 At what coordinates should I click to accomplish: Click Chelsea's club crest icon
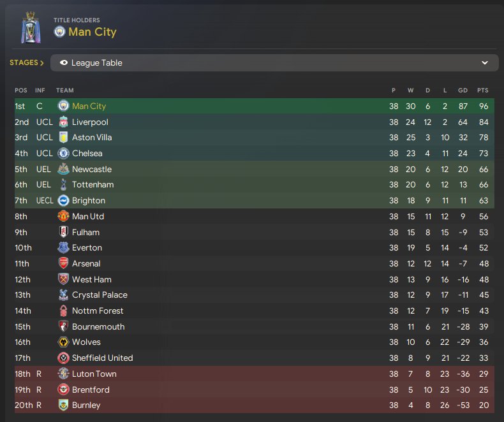point(63,153)
